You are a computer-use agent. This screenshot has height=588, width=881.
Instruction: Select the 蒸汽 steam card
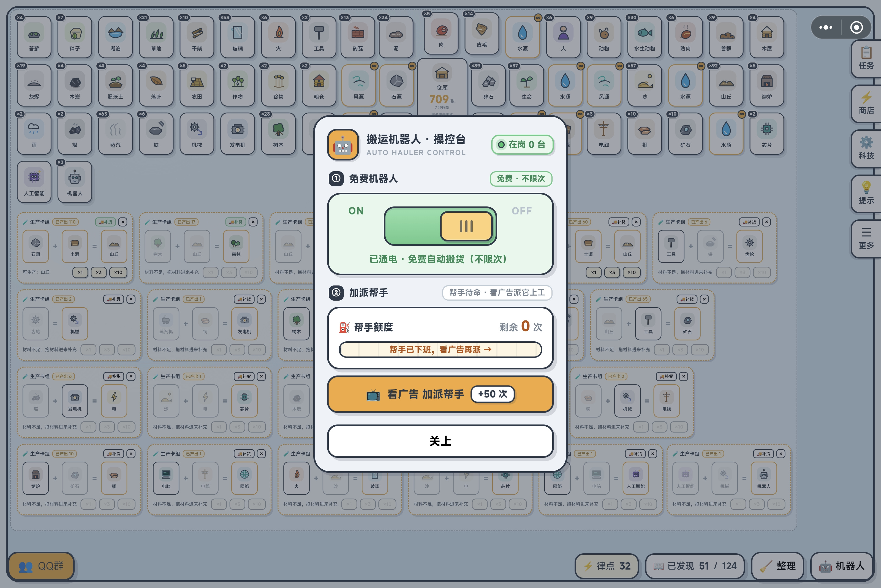[115, 134]
